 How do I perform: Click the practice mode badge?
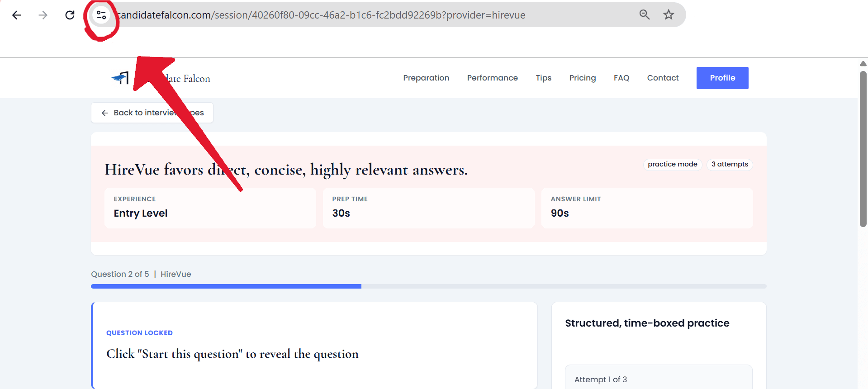pos(672,164)
